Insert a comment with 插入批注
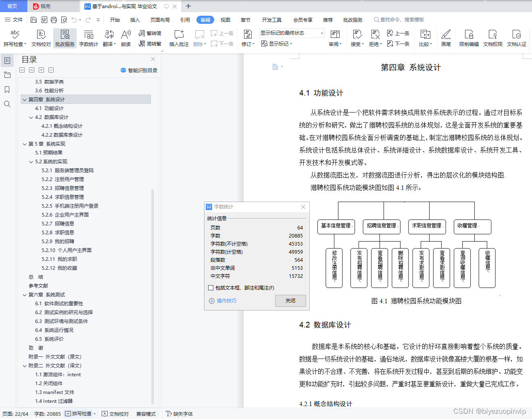The image size is (532, 419). point(179,38)
